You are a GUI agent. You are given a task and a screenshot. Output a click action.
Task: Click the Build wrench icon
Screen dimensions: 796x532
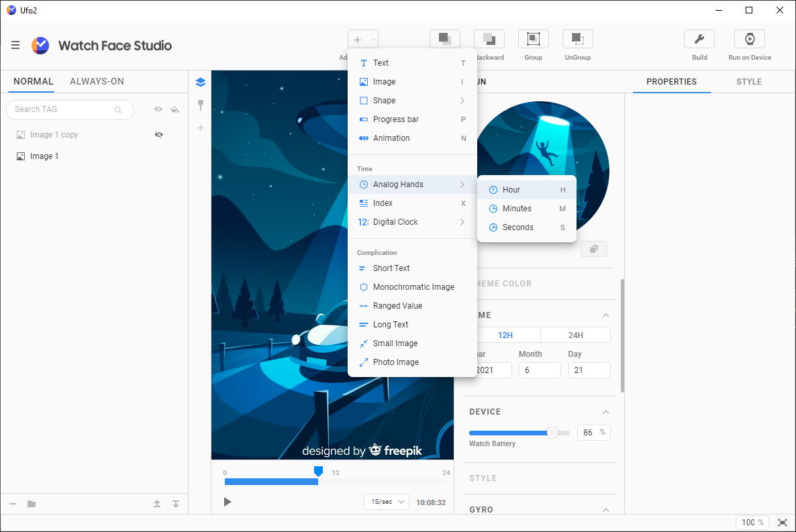click(x=699, y=40)
